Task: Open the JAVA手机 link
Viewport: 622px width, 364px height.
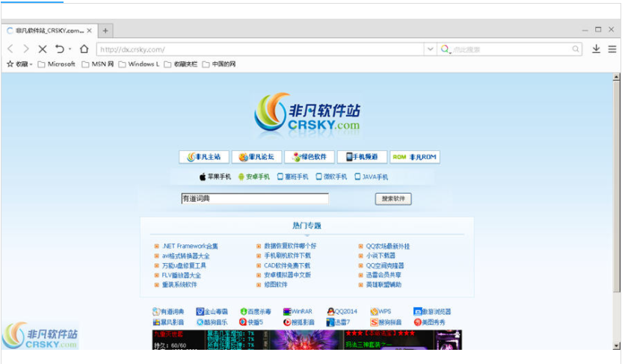Action: [x=372, y=177]
